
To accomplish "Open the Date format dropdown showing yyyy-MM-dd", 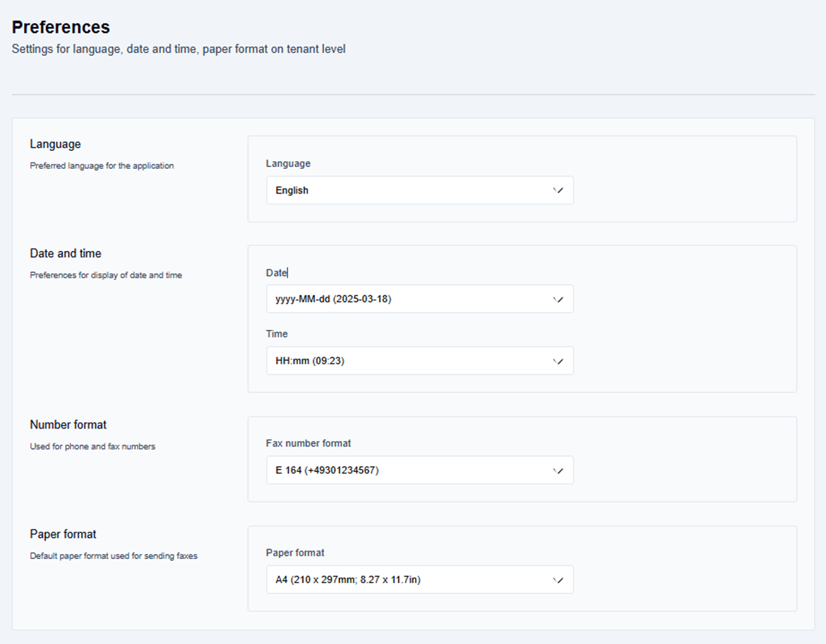I will pyautogui.click(x=419, y=299).
